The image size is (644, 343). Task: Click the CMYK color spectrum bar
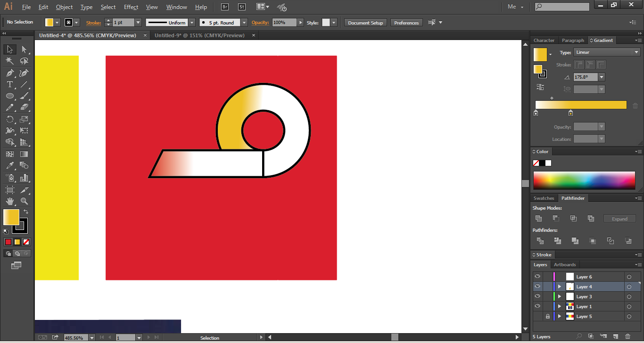pos(584,180)
